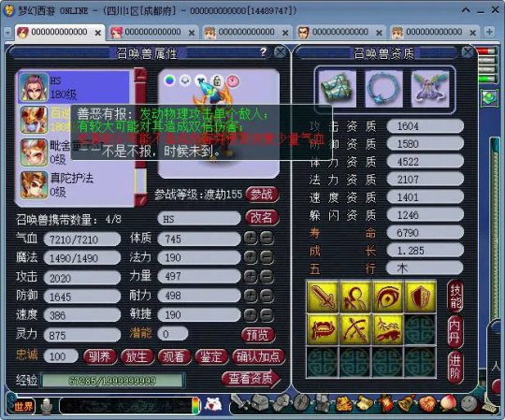Screen dimensions: 505x420
Task: Click the question mark help icon
Action: [x=264, y=51]
